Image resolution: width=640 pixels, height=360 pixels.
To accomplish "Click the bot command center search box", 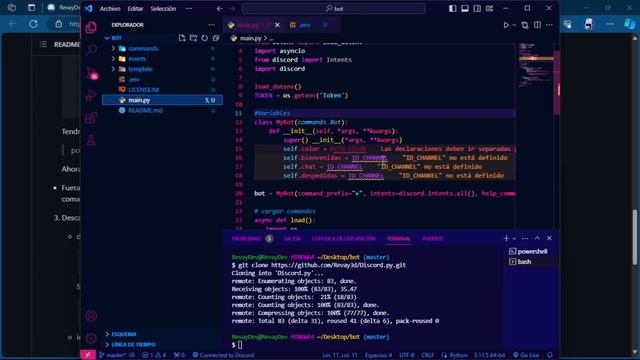I will pyautogui.click(x=333, y=8).
